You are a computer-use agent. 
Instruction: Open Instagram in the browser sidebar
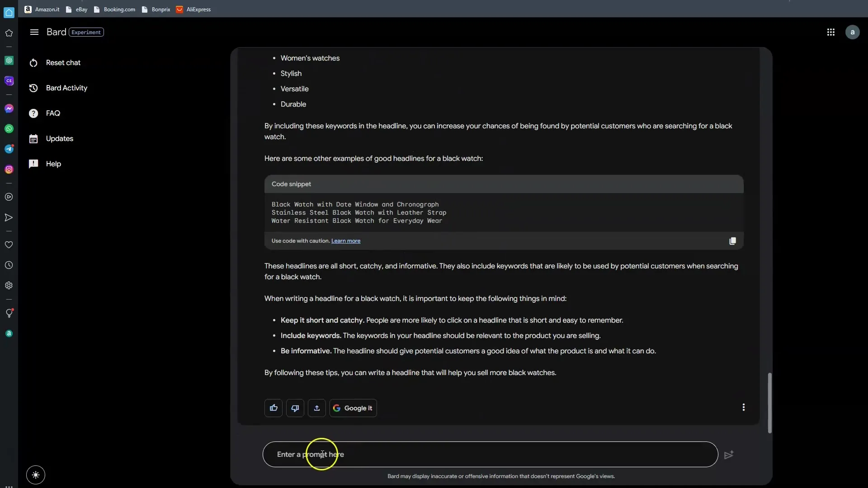[x=9, y=169]
